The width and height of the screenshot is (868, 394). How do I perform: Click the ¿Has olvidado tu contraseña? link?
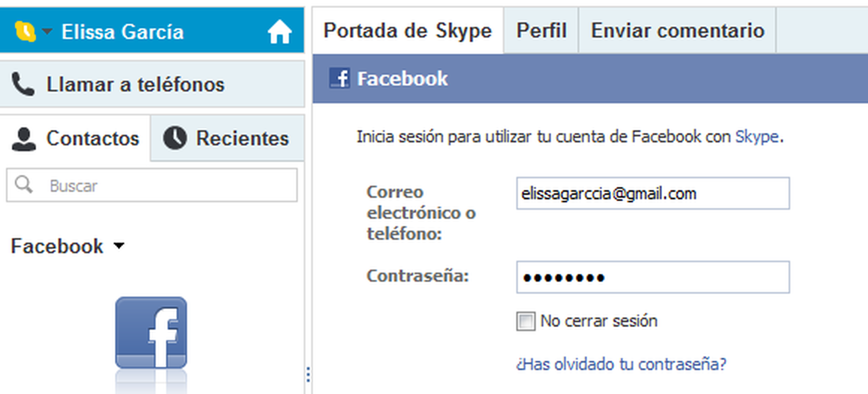(621, 364)
